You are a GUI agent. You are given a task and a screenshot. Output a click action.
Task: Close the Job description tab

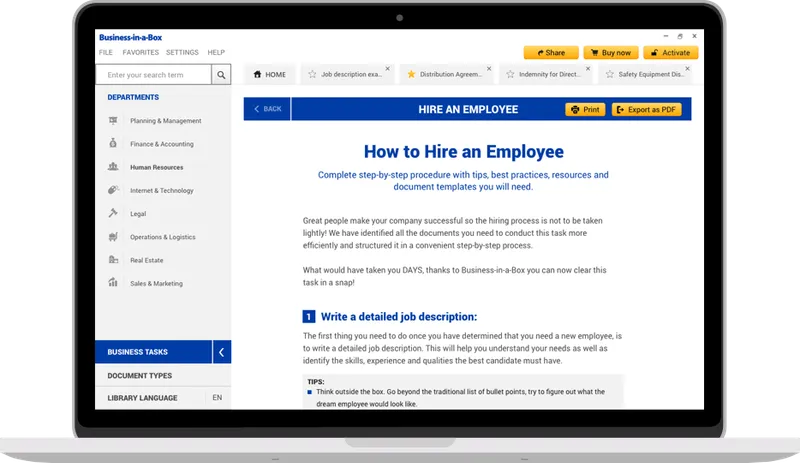388,68
